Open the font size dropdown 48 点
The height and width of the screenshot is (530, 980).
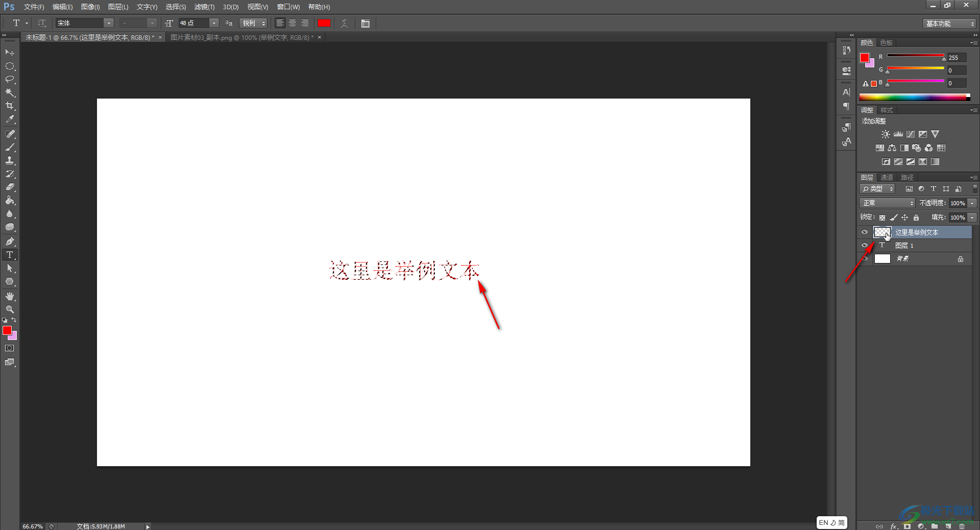click(214, 23)
